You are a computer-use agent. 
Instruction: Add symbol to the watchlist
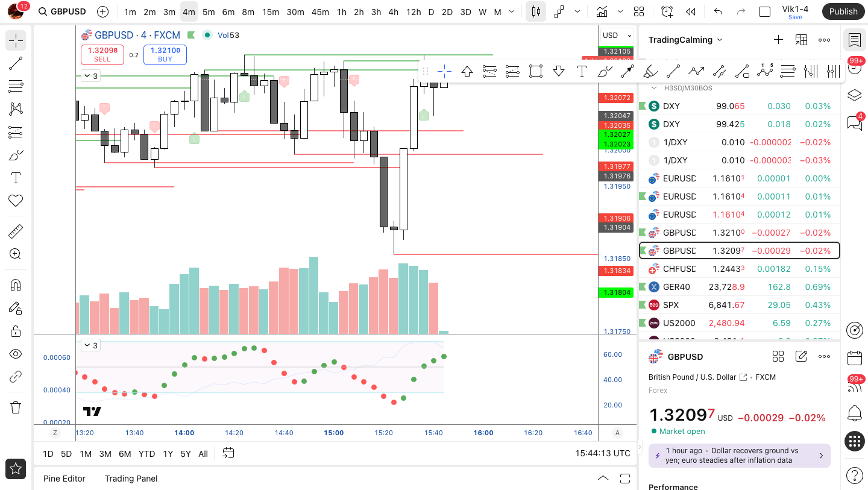[778, 40]
